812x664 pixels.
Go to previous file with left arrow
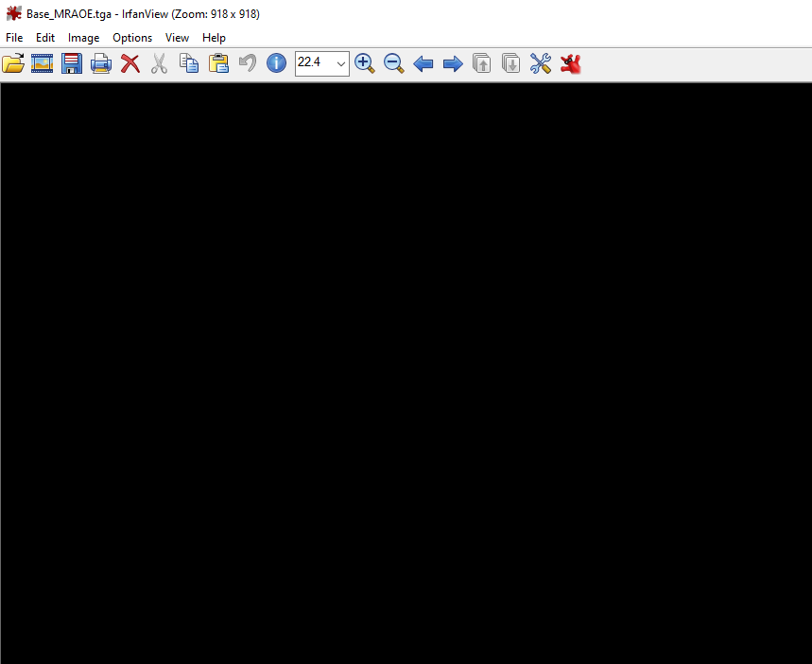423,64
